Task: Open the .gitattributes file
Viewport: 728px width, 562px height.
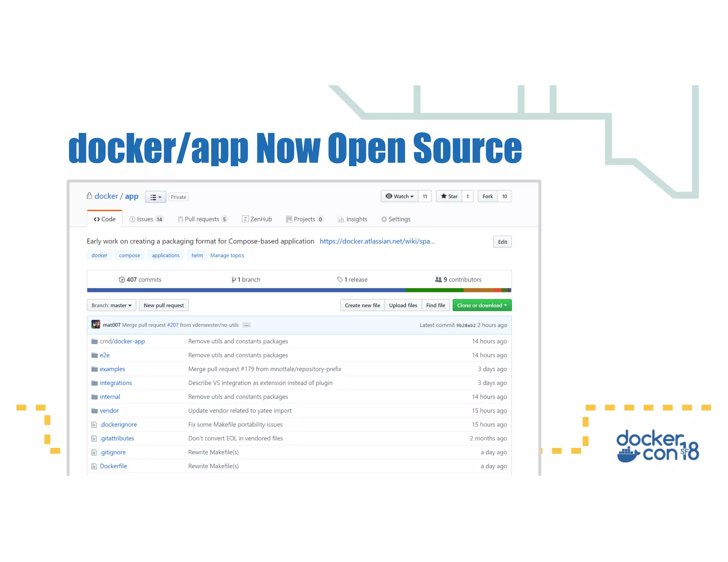Action: pyautogui.click(x=117, y=438)
